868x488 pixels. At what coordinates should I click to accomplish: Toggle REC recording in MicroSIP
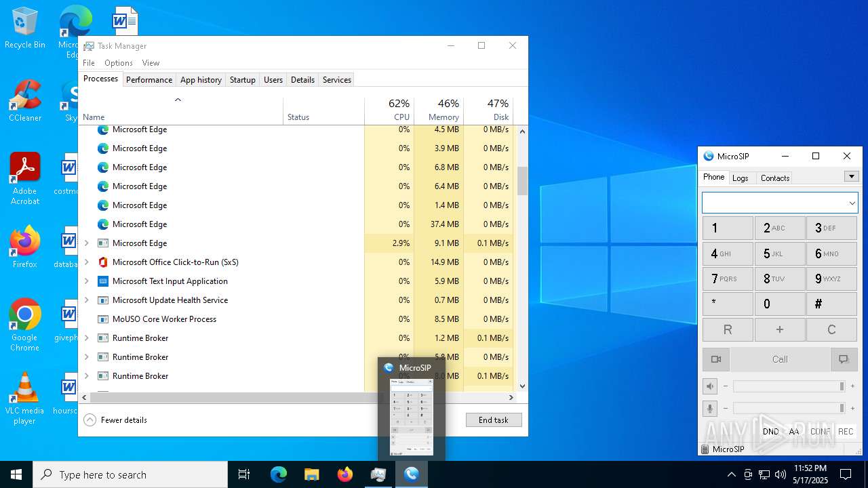(846, 432)
